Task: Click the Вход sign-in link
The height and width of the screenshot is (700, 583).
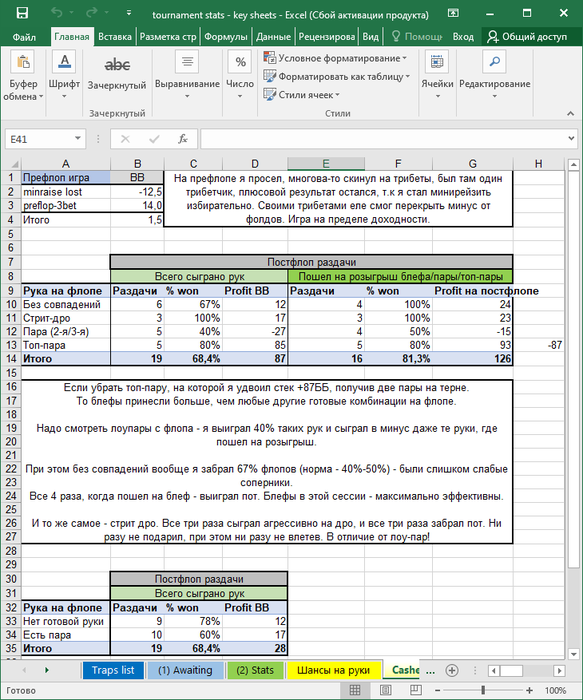Action: [x=463, y=37]
